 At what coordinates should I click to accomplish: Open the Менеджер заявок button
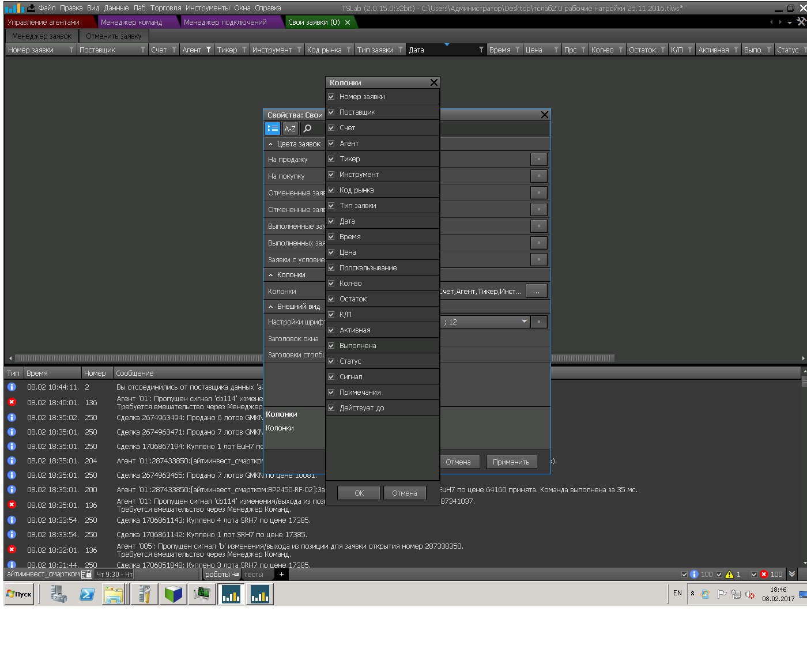point(42,36)
